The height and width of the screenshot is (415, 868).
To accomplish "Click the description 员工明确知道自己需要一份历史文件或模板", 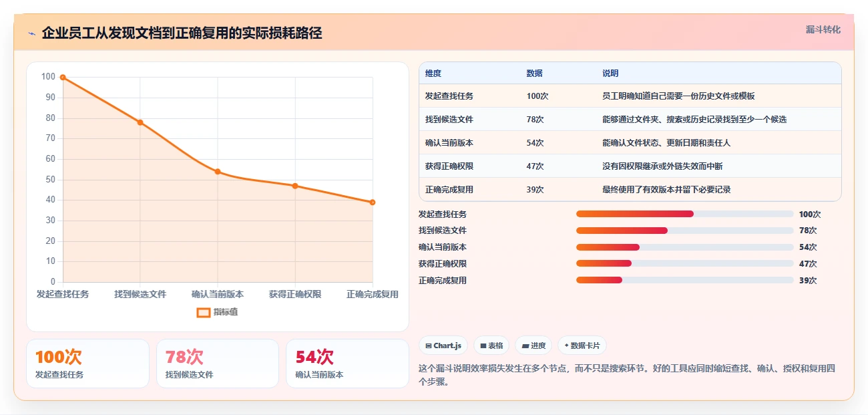I will [678, 96].
